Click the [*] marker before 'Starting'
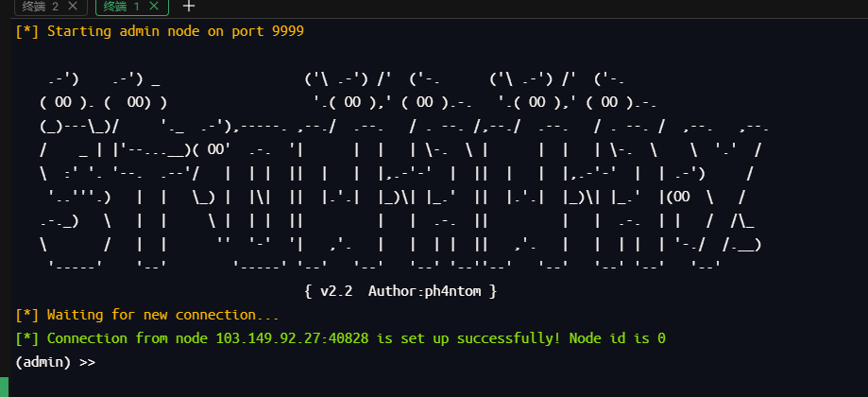The height and width of the screenshot is (397, 868). [27, 30]
